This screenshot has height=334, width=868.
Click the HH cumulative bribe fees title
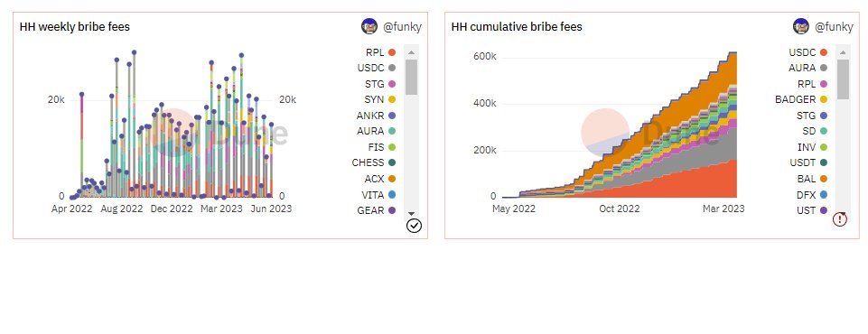(x=517, y=26)
